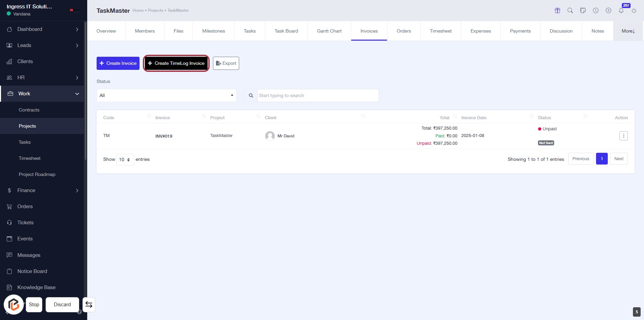Viewport: 644px width, 320px height.
Task: Open the Timesheet project tab
Action: (x=440, y=31)
